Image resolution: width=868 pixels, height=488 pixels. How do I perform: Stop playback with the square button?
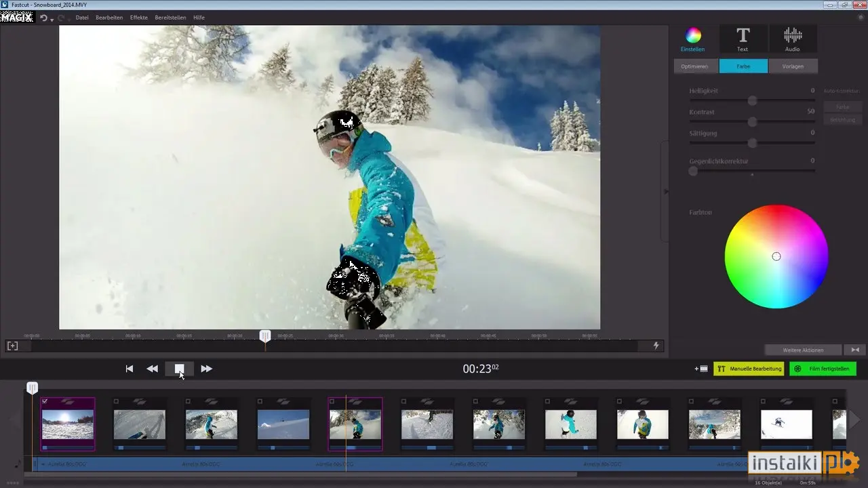coord(179,369)
